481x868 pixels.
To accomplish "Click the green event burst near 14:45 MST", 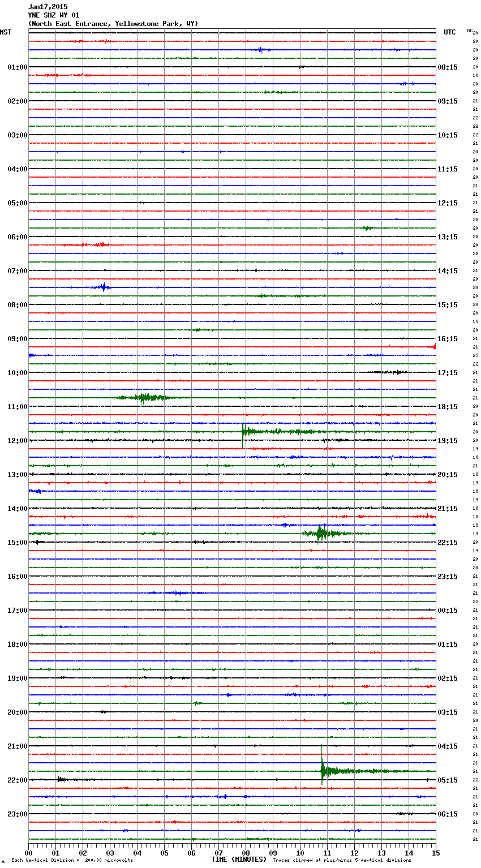I will [321, 533].
